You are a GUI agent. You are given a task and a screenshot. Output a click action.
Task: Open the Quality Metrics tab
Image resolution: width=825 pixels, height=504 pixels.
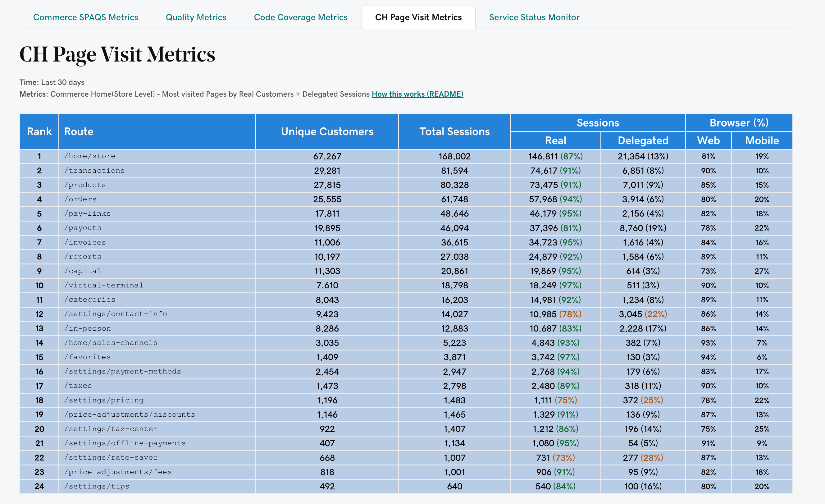[x=196, y=17]
